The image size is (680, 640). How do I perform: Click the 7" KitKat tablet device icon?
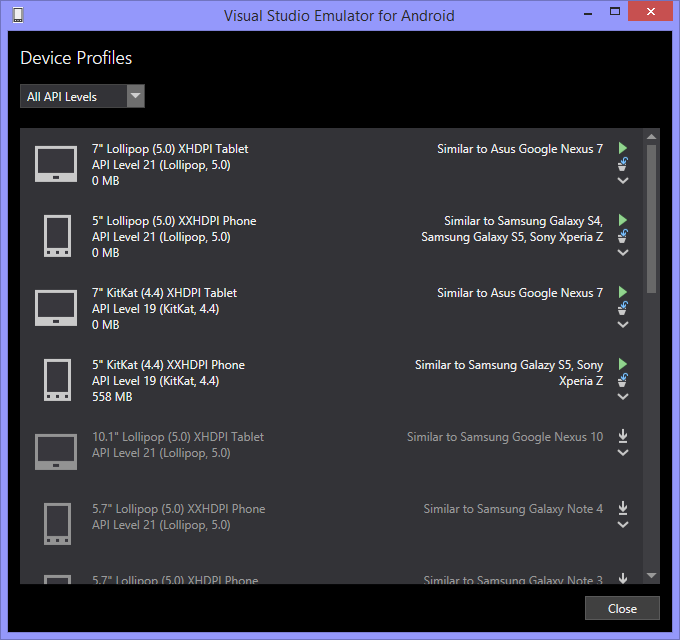(x=56, y=308)
